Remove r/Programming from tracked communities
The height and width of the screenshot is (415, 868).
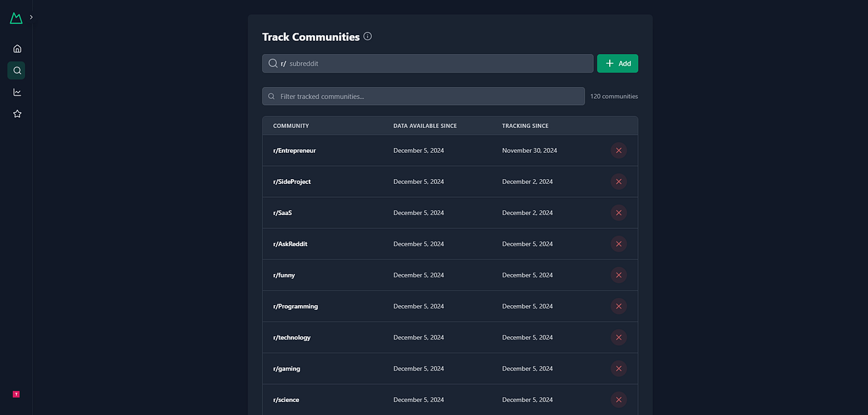point(619,306)
